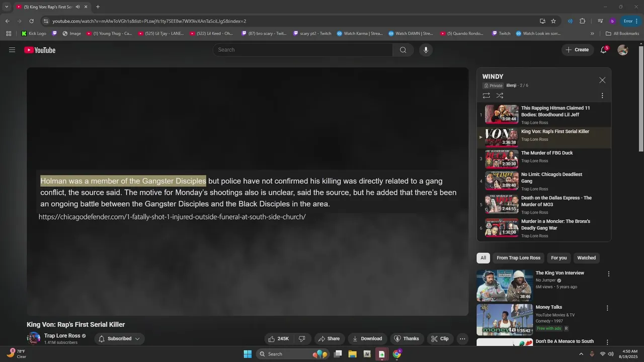Go to YouTube home via logo
Viewport: 644px width, 362px height.
point(40,50)
